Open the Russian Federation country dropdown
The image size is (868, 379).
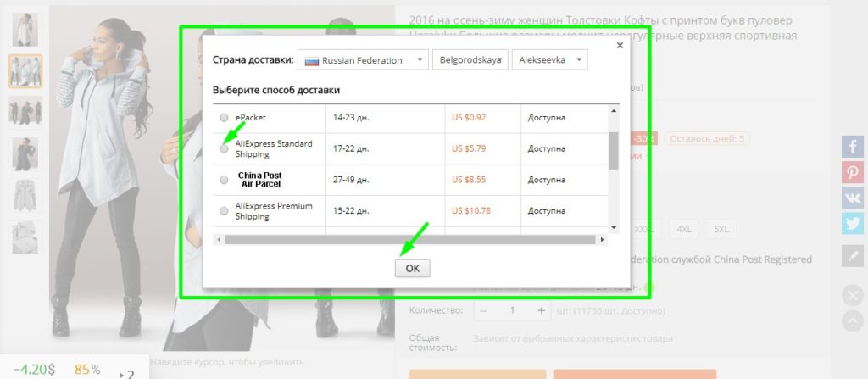click(363, 60)
